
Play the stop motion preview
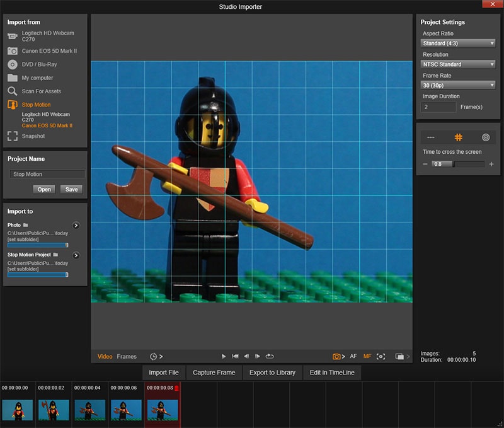pos(224,356)
